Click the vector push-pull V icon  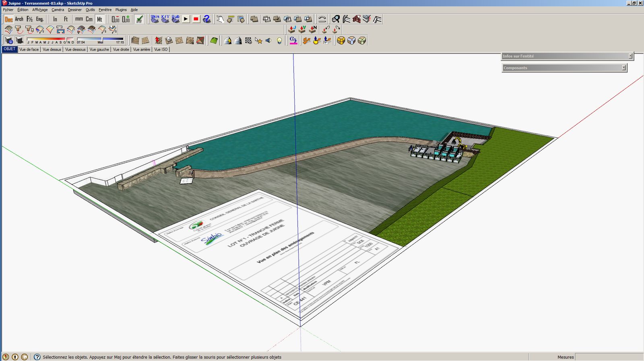(x=302, y=29)
